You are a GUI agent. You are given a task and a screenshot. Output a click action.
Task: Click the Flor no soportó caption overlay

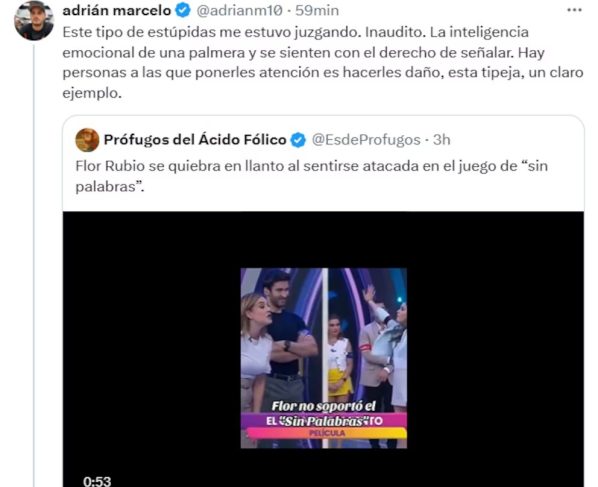click(323, 407)
